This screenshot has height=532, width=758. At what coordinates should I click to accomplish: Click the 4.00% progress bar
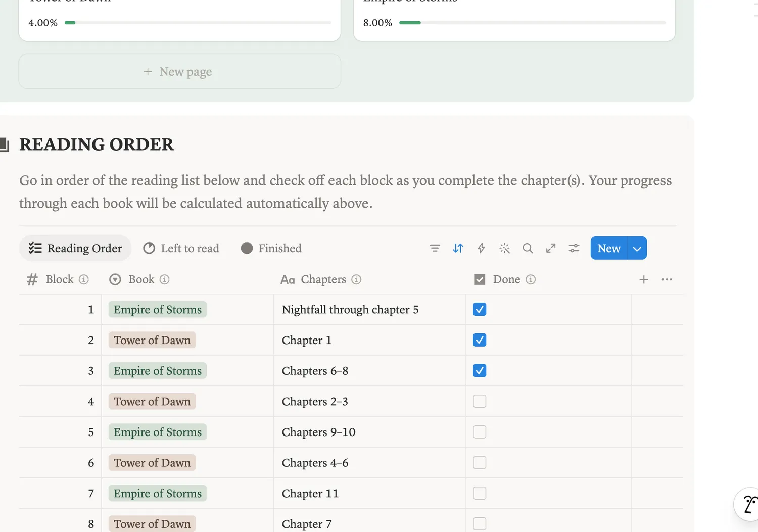(x=198, y=23)
